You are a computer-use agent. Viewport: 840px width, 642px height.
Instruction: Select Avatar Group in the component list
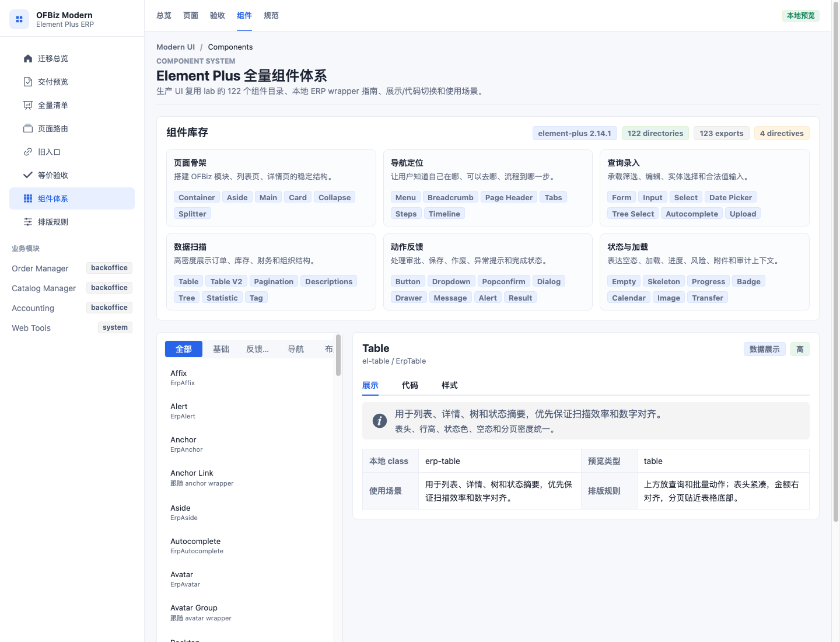tap(250, 613)
